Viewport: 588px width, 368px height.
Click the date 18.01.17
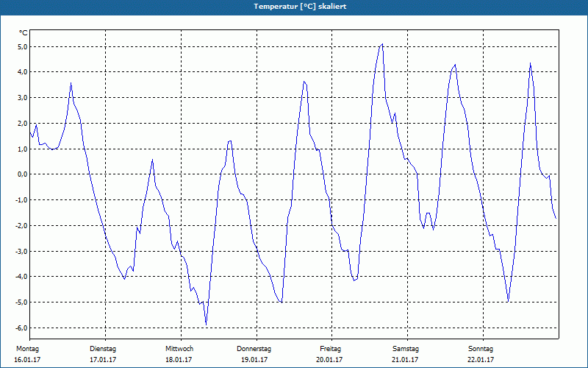[179, 360]
